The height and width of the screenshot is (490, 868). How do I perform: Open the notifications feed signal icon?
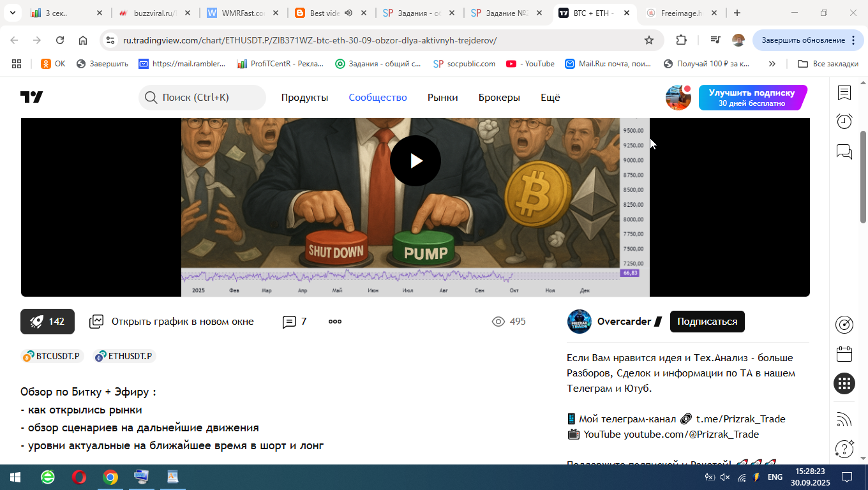pos(844,419)
